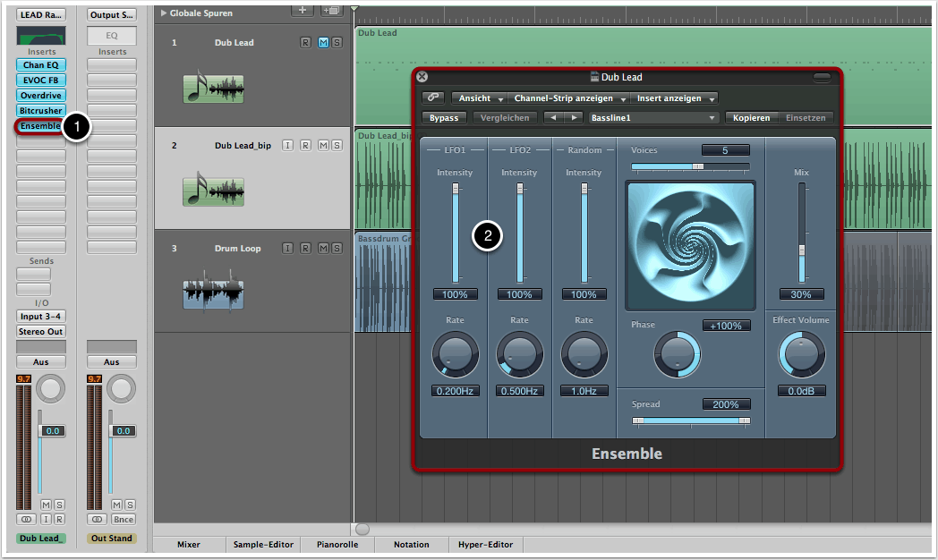Enable record on Dub Lead_bip track
The width and height of the screenshot is (938, 560).
pyautogui.click(x=305, y=145)
